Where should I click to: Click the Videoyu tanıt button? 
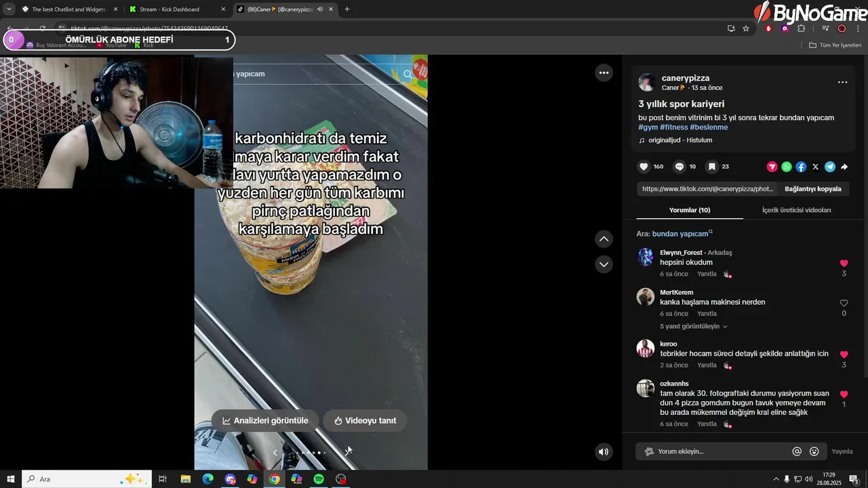point(365,421)
